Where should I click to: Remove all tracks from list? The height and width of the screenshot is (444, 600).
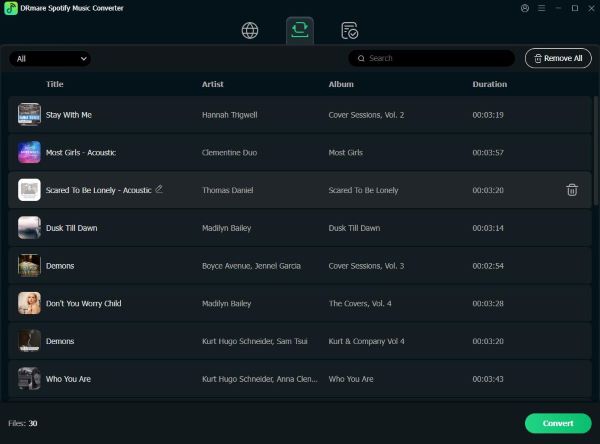point(558,58)
